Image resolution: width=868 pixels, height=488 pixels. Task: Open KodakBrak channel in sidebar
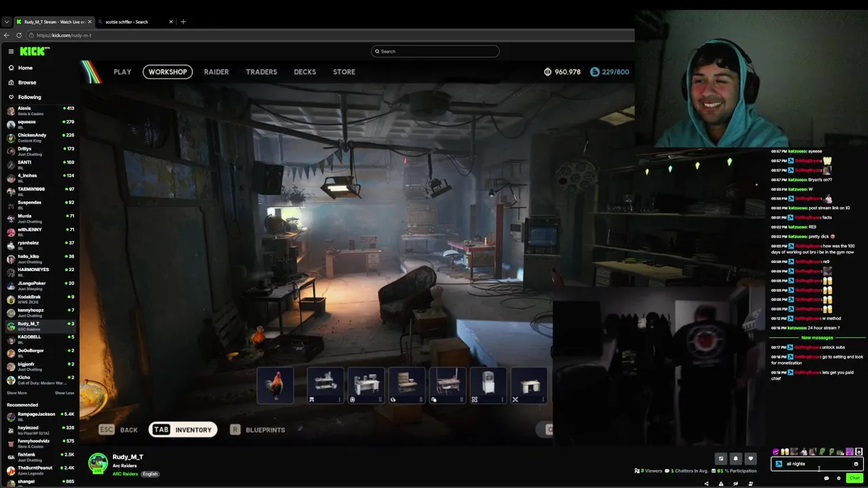(x=41, y=299)
